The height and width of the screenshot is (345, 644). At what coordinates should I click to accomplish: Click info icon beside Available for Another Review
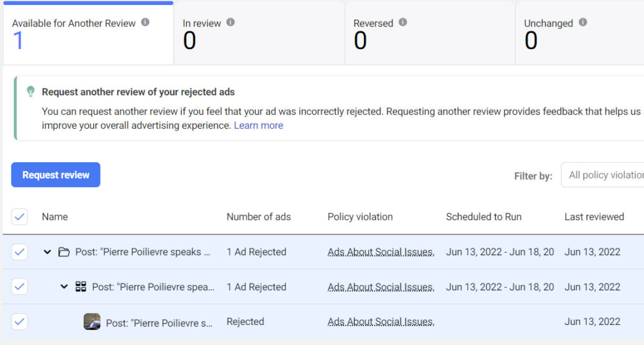[x=145, y=22]
